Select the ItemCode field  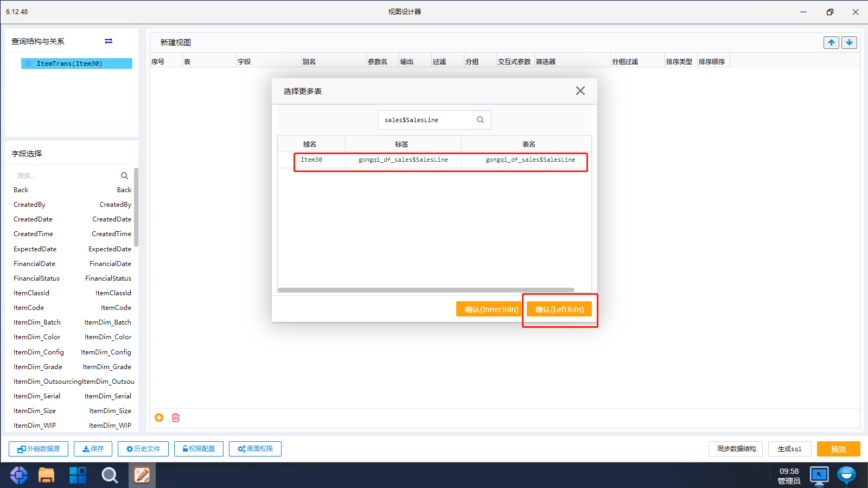(72, 308)
